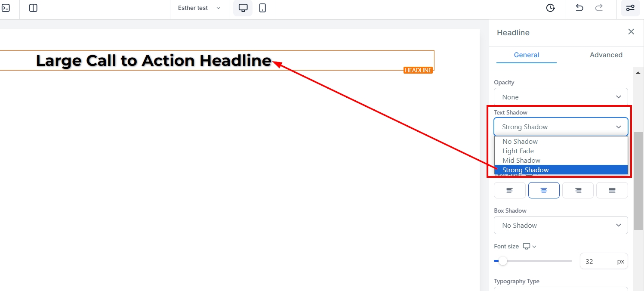
Task: Open the Opacity dropdown
Action: tap(561, 97)
